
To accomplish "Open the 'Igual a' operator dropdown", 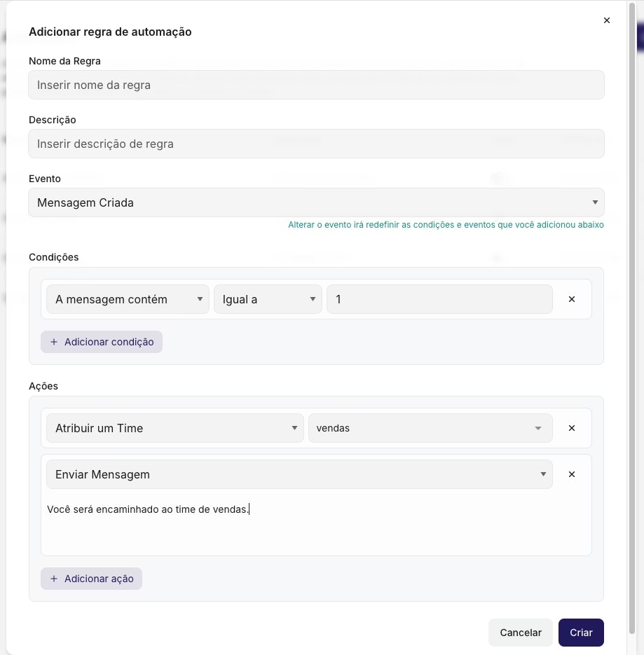I will coord(268,299).
